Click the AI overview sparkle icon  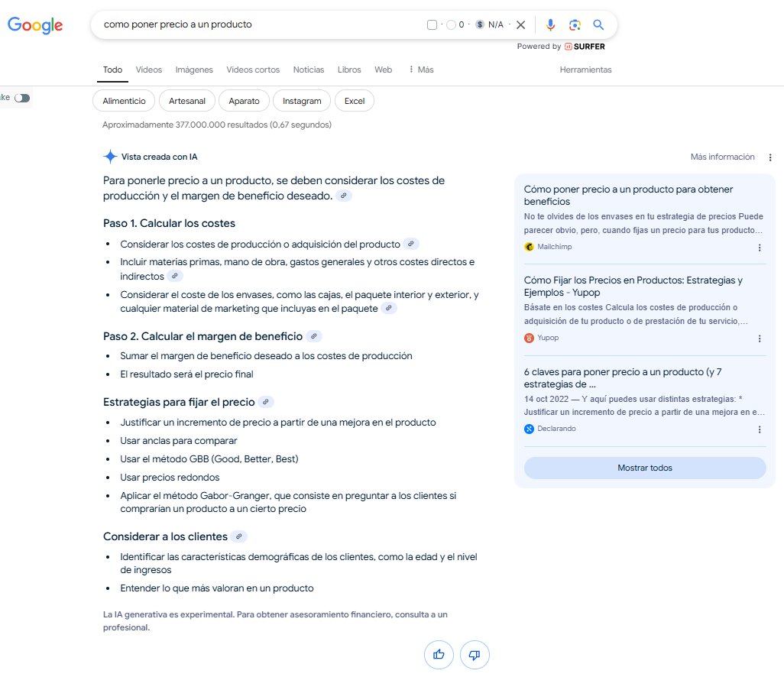click(x=110, y=157)
